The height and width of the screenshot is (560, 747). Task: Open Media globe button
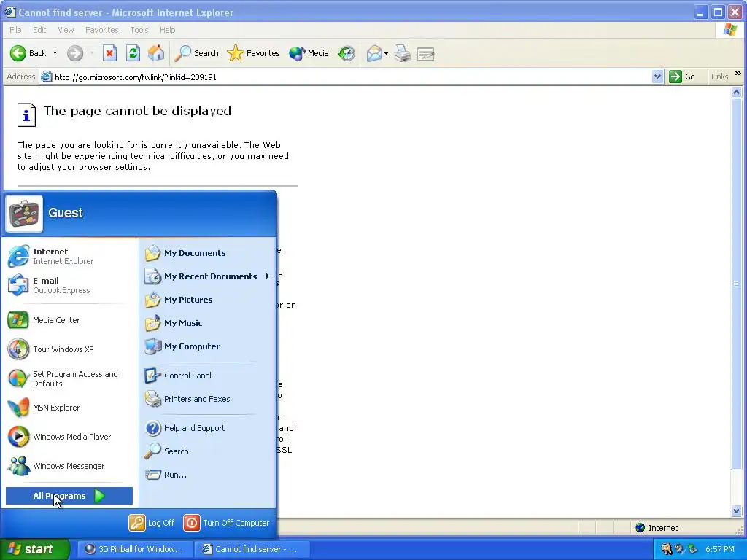click(309, 53)
